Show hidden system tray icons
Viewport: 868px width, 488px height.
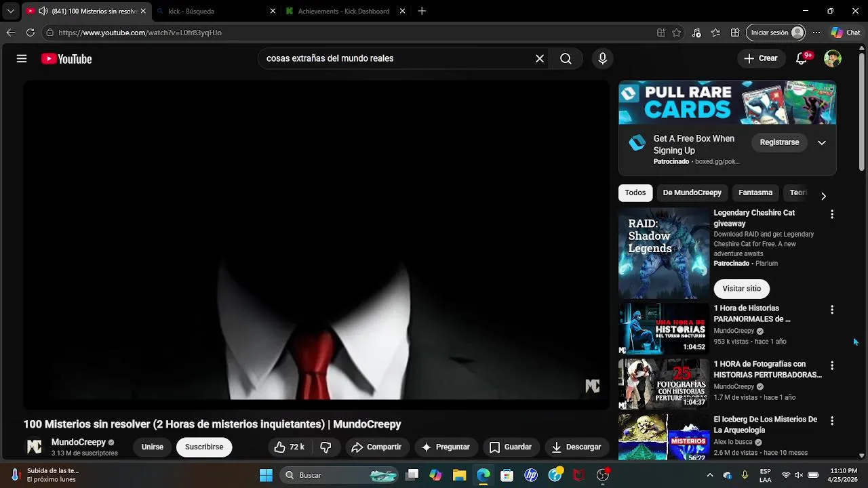710,475
